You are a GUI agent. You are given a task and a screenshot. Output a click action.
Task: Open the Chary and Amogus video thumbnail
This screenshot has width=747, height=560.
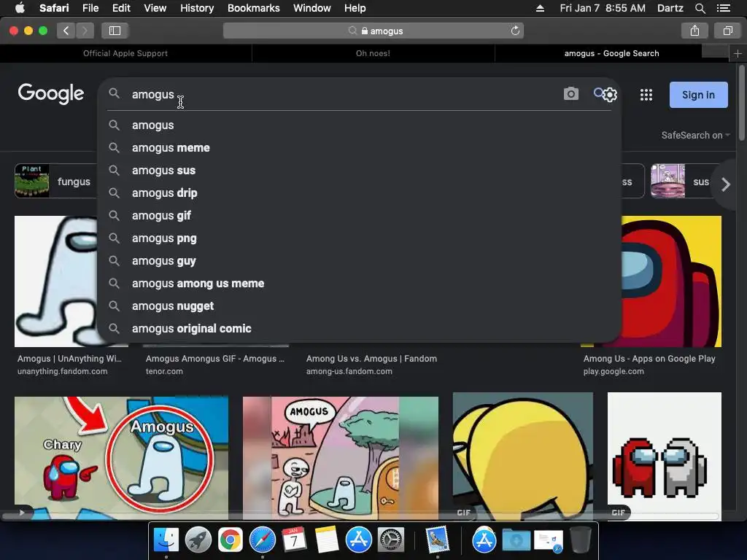[x=122, y=458]
